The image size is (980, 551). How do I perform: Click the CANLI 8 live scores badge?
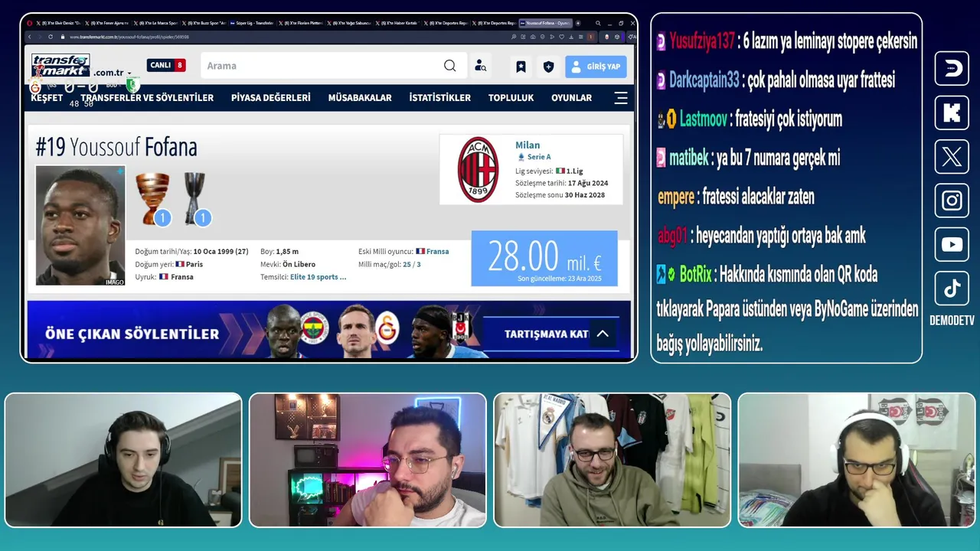[x=166, y=65]
